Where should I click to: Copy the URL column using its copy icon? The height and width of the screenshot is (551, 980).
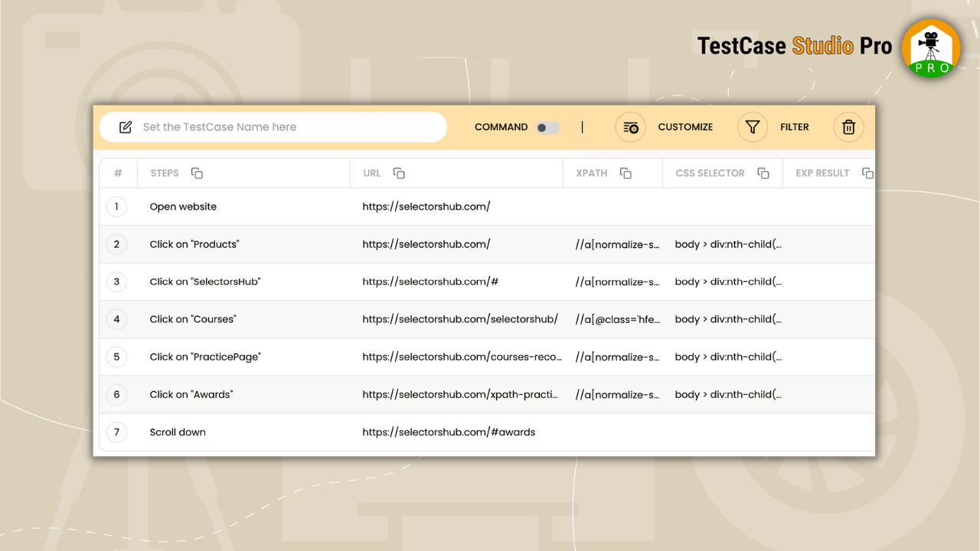[x=399, y=173]
